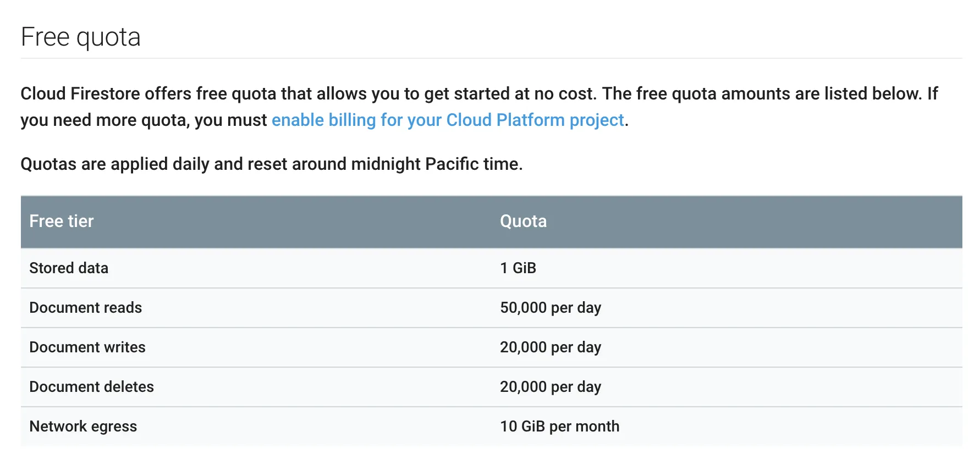Select the Document reads row label
This screenshot has width=980, height=476.
(x=86, y=308)
